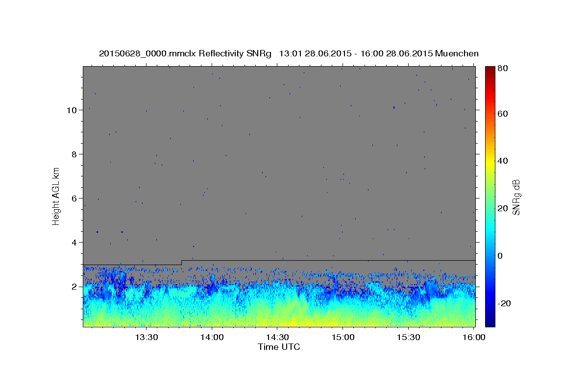Click the 14:30 time tick label
The width and height of the screenshot is (588, 392).
pyautogui.click(x=277, y=337)
